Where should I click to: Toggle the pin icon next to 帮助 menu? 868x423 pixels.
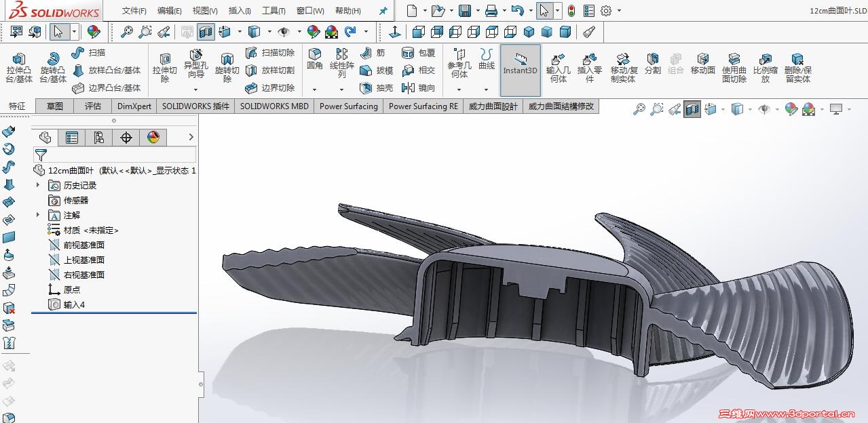(x=383, y=11)
